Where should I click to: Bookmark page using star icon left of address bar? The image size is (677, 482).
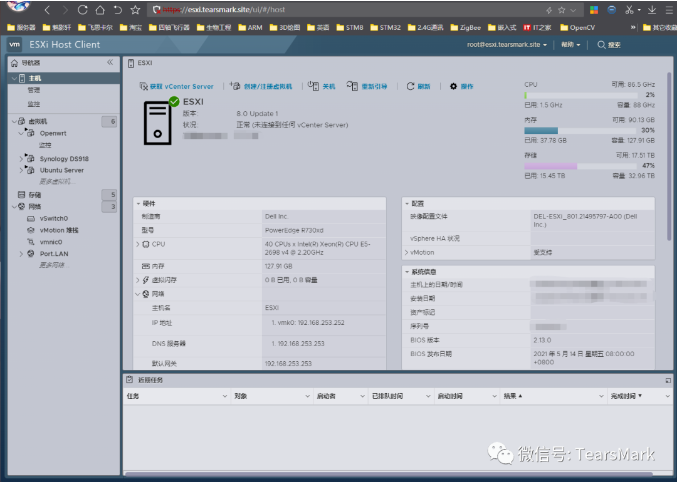click(135, 10)
